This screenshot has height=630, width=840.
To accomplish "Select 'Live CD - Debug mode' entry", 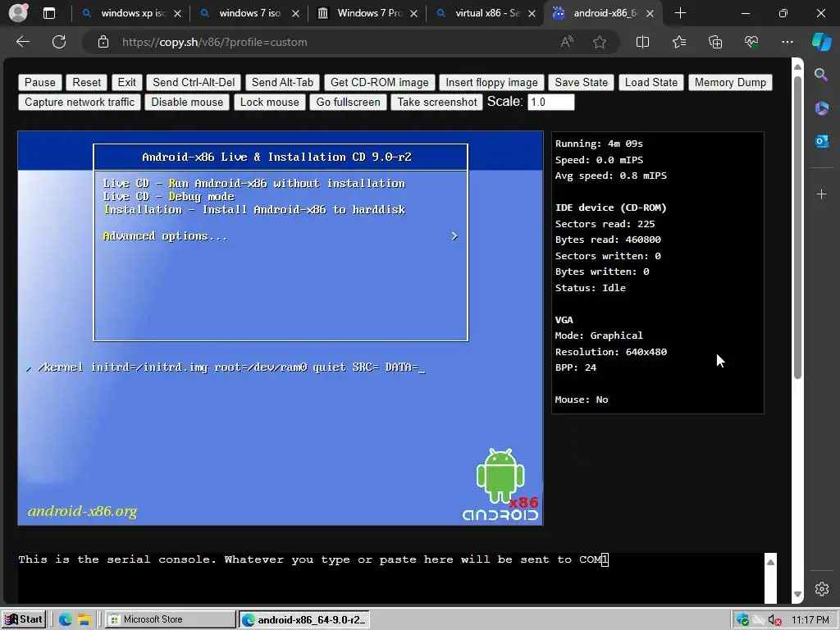I will point(169,197).
